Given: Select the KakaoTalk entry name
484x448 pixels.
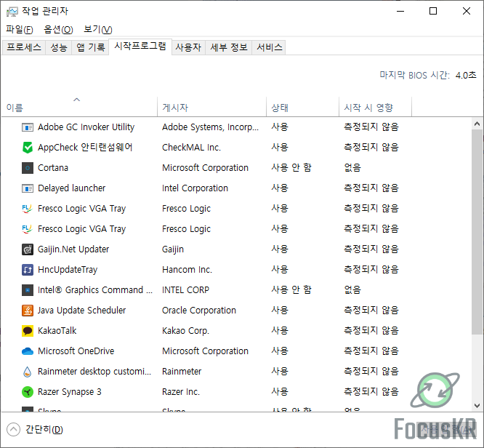Looking at the screenshot, I should 57,331.
